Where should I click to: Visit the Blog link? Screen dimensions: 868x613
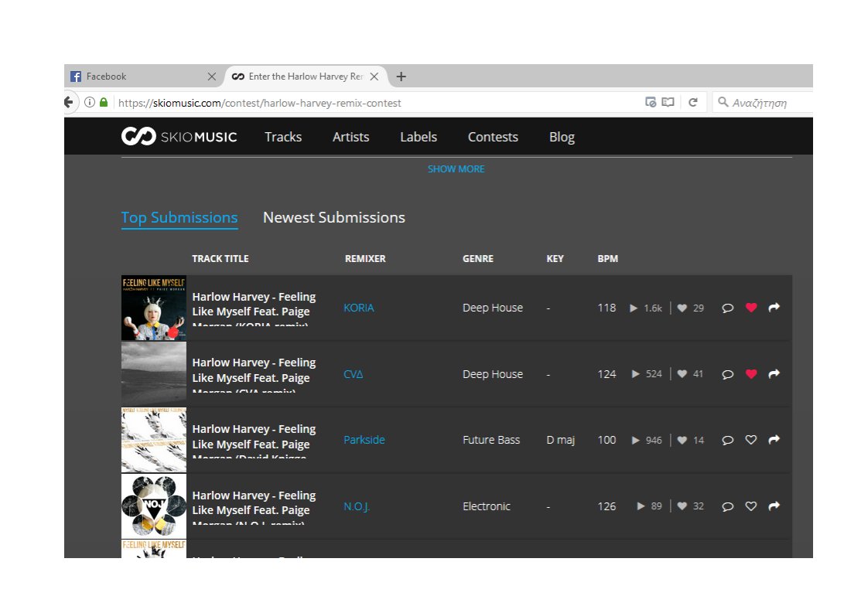[562, 137]
